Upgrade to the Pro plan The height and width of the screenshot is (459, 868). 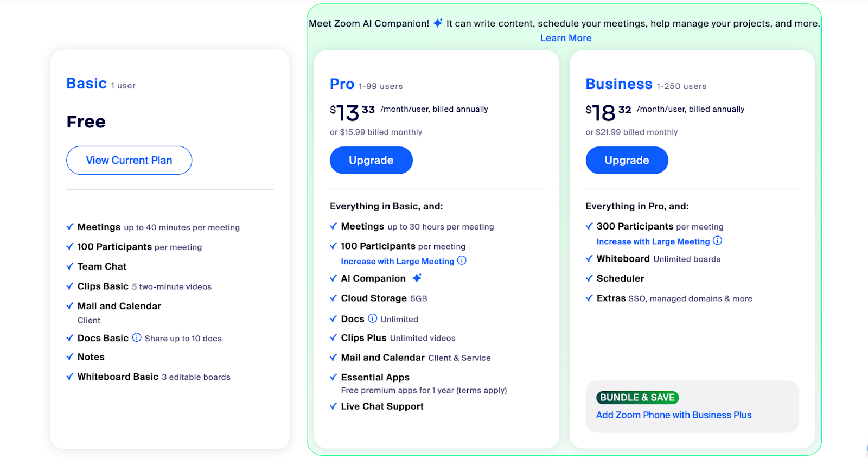[x=371, y=160]
